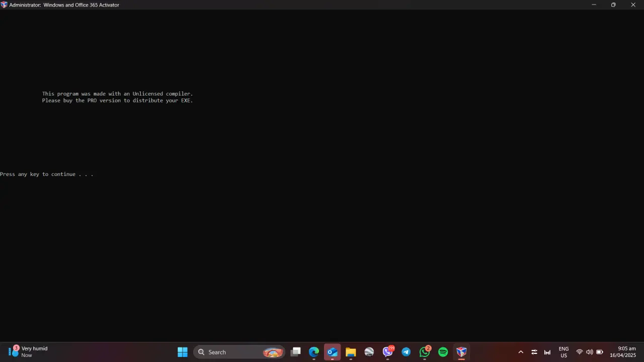Open File Explorer from the taskbar
Viewport: 644px width, 362px height.
tap(351, 352)
